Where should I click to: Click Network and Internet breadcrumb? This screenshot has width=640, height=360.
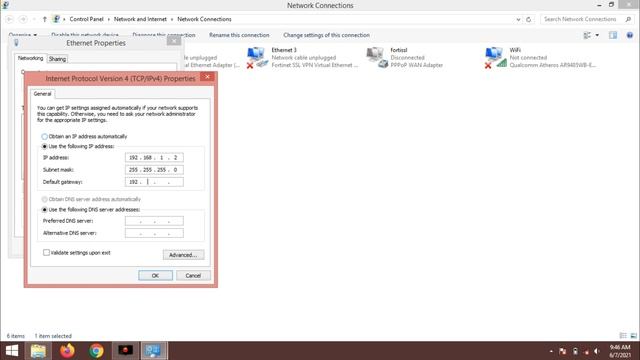point(140,19)
